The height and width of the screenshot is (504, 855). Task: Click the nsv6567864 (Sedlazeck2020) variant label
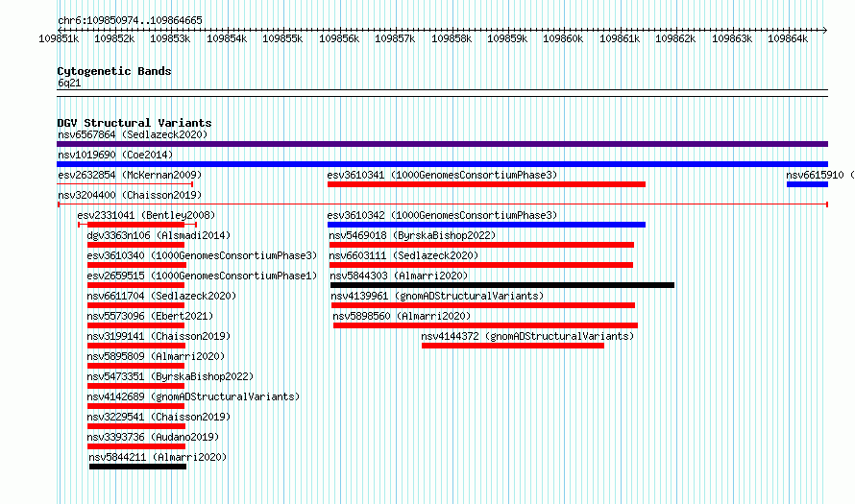click(133, 134)
